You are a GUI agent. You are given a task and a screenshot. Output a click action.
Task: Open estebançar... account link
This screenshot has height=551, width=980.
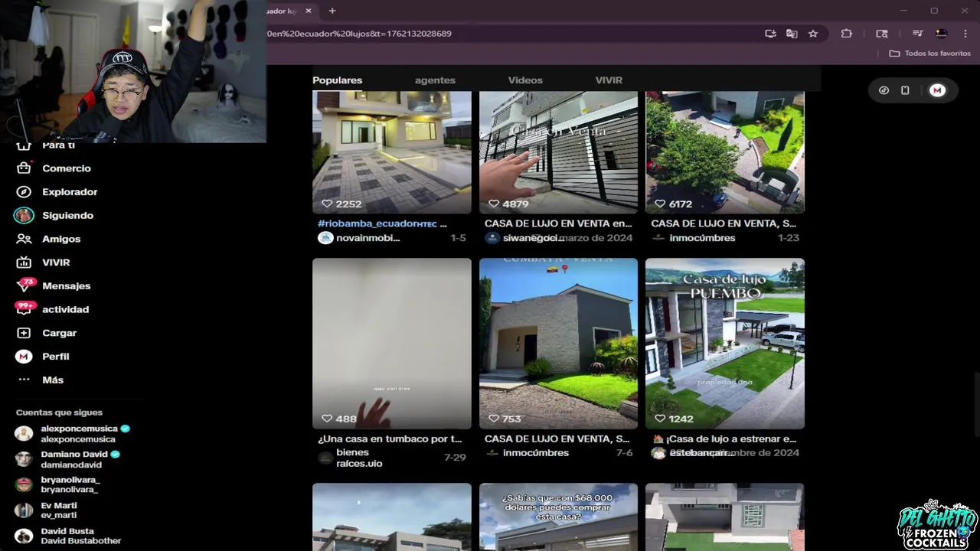pos(701,453)
